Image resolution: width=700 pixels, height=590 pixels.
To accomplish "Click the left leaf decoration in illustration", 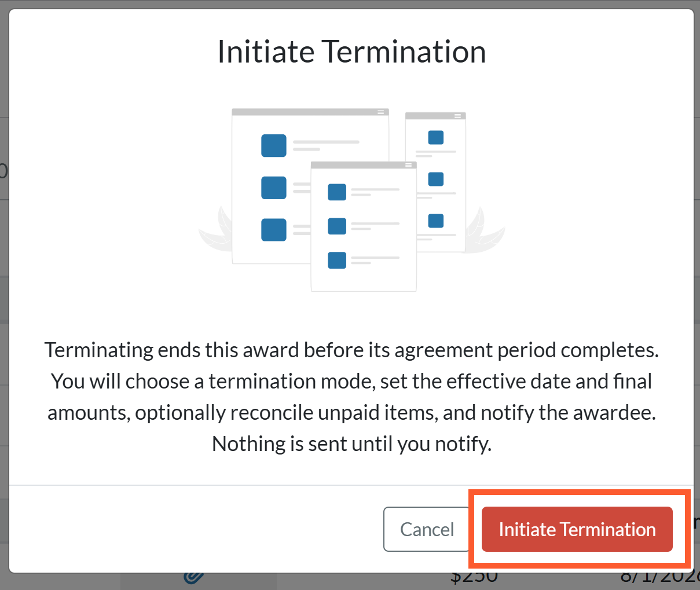I will click(216, 232).
